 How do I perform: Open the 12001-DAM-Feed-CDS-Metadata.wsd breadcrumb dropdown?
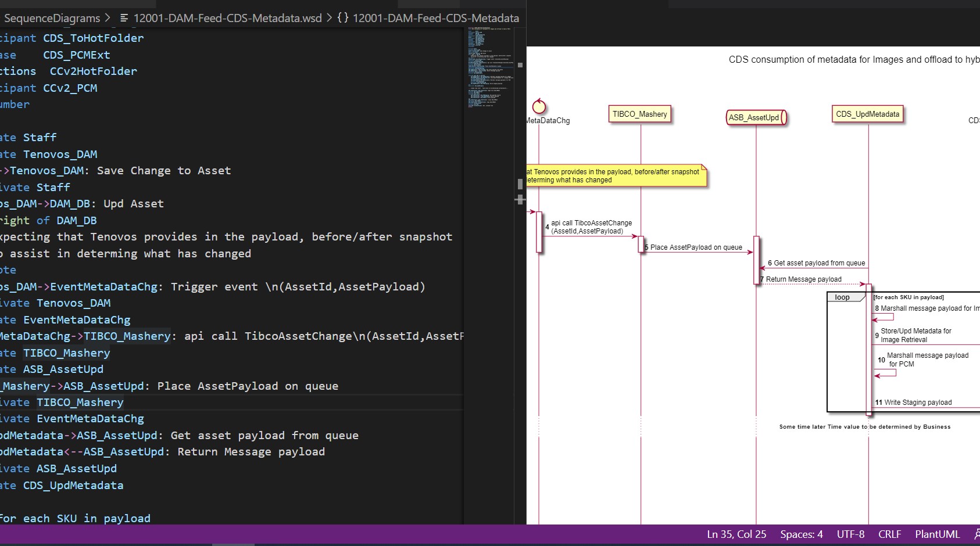coord(227,17)
